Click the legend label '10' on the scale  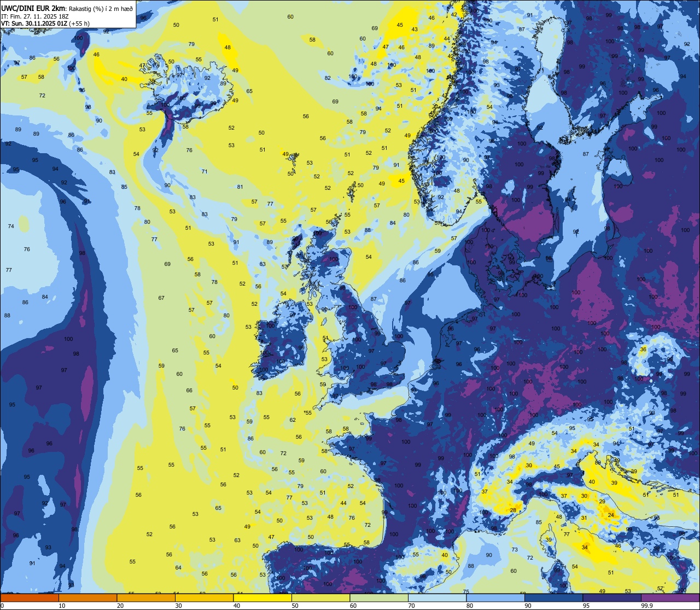point(62,606)
